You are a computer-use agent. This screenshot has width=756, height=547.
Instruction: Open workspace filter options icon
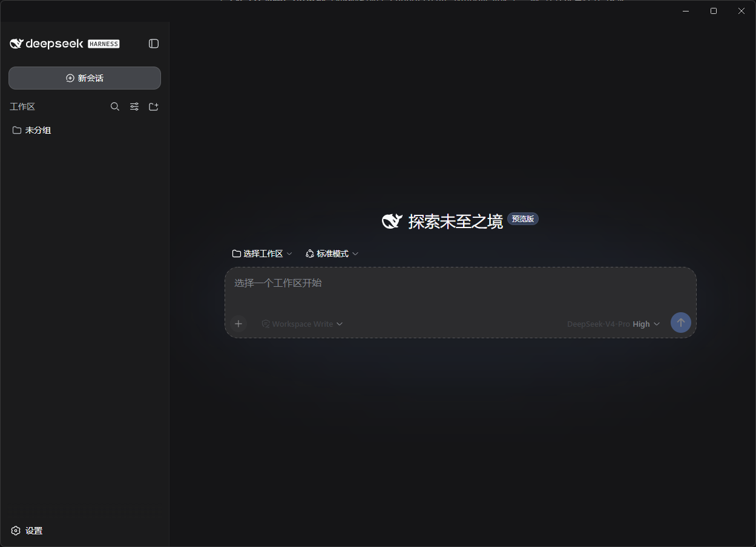[134, 106]
